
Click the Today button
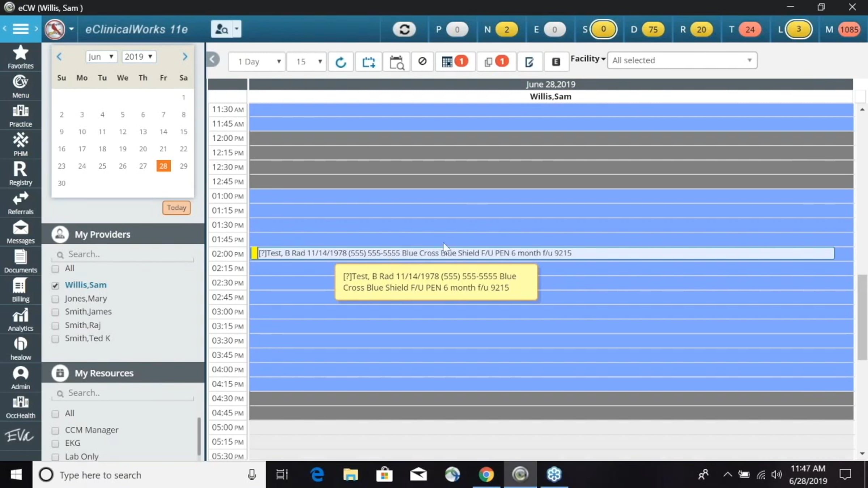(x=176, y=208)
